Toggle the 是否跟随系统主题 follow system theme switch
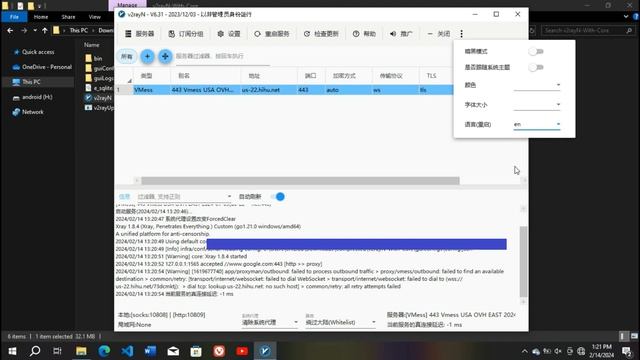The height and width of the screenshot is (360, 640). click(x=536, y=67)
